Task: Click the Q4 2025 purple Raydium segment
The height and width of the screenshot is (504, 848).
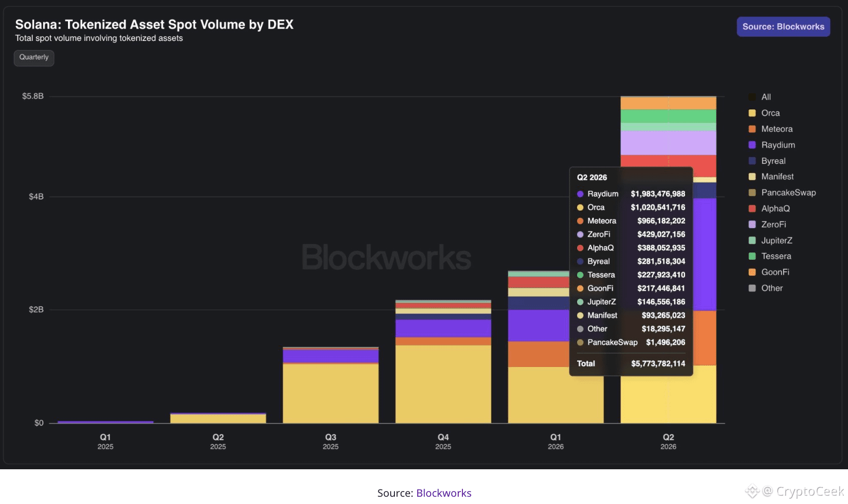Action: point(443,328)
